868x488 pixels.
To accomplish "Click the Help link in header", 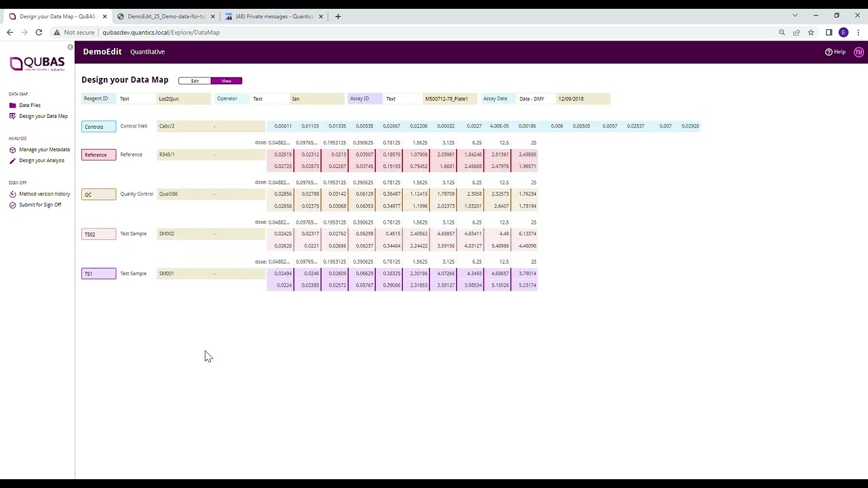I will pyautogui.click(x=840, y=52).
